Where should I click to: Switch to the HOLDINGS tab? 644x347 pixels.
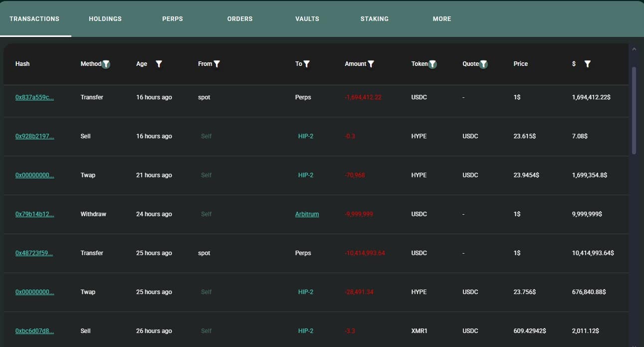click(x=105, y=18)
